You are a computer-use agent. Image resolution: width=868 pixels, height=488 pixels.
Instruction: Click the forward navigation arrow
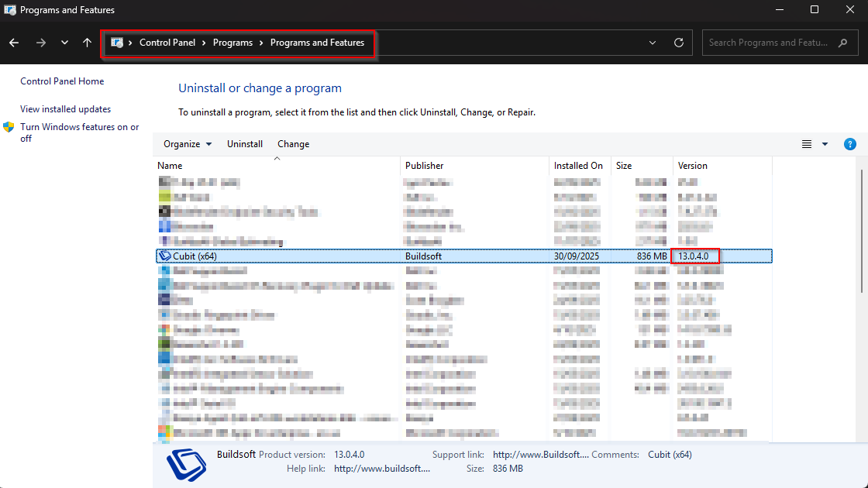[40, 43]
